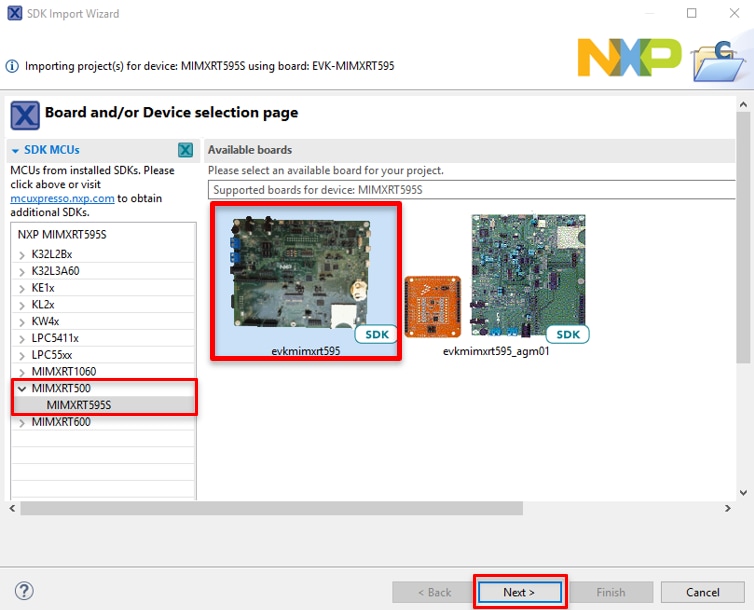Click the SDK badge on evkmimxrt595
The height and width of the screenshot is (610, 754).
tap(377, 334)
